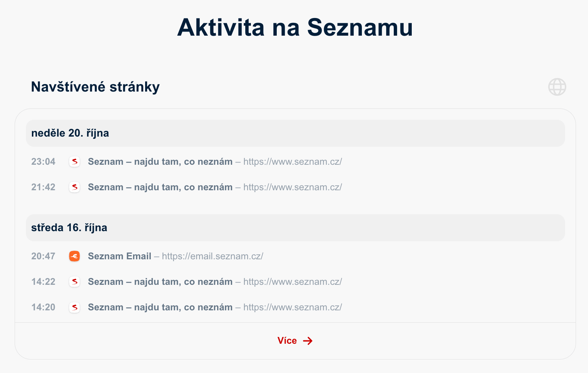Open the 23:04 Seznam page title link

pos(160,162)
